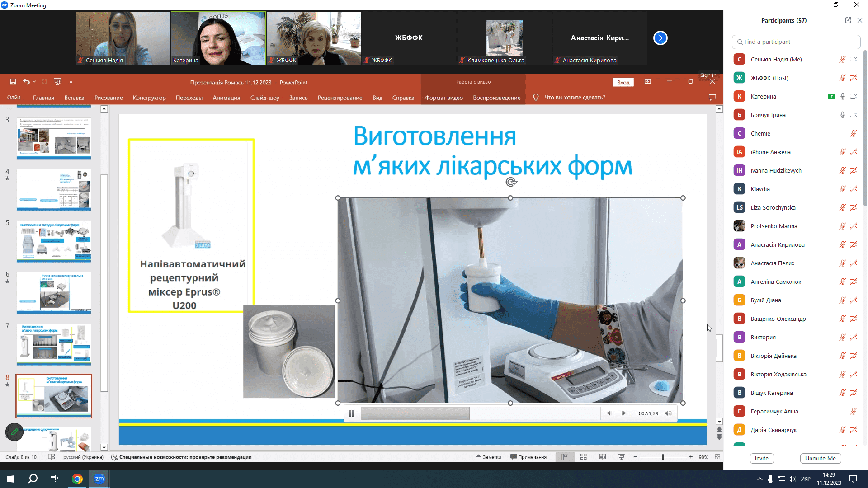Click the mute icon next to ЖБФФК (Host)
This screenshot has width=868, height=488.
point(843,78)
